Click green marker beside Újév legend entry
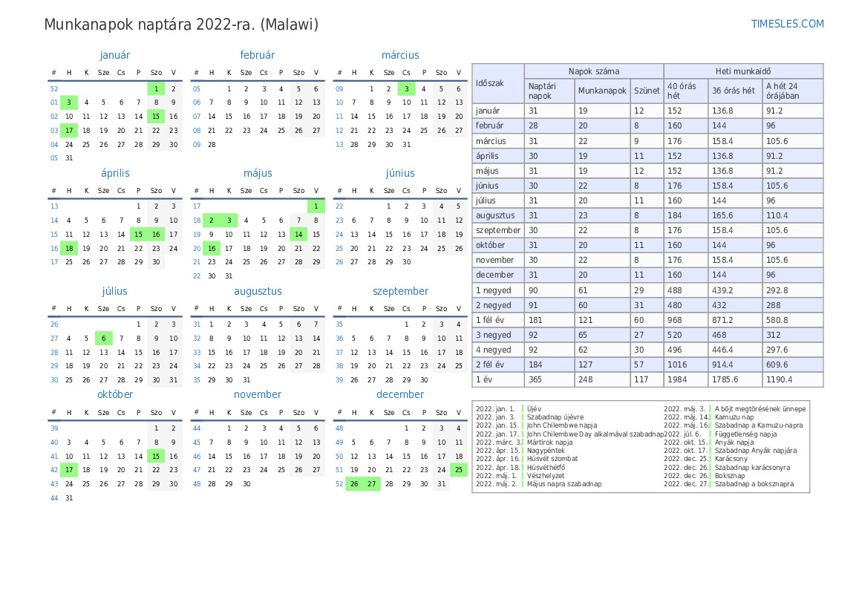Image resolution: width=868 pixels, height=614 pixels. point(523,409)
